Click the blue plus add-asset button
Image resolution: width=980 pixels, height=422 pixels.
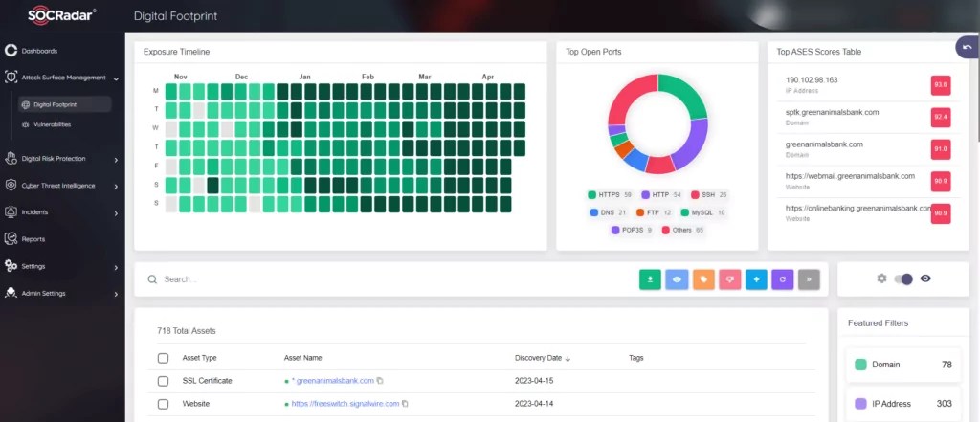tap(756, 279)
